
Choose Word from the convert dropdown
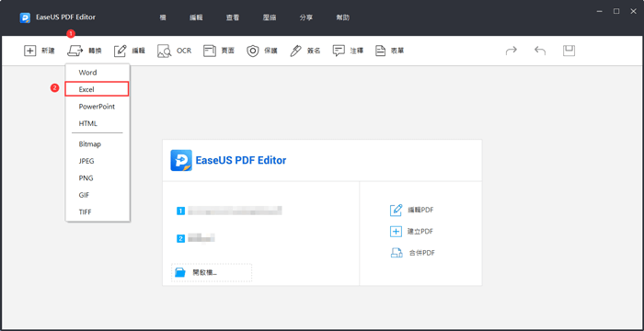click(98, 73)
